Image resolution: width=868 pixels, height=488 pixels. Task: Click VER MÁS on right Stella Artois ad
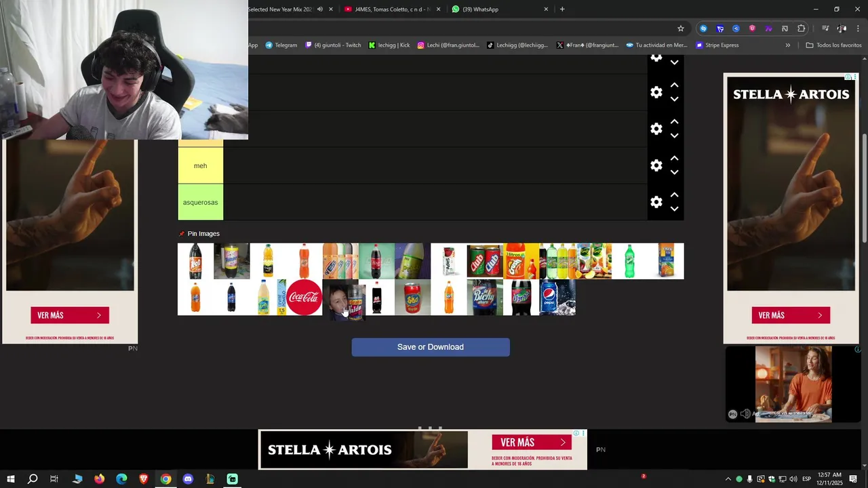click(791, 315)
